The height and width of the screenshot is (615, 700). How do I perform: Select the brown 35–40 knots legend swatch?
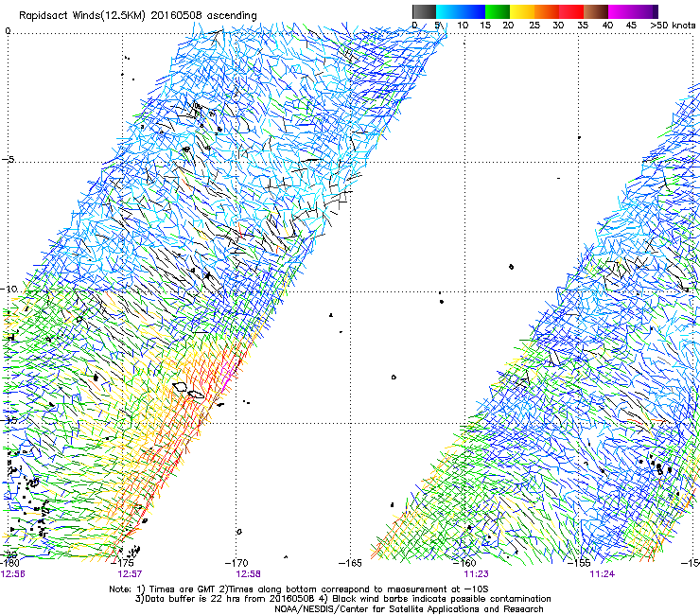(x=596, y=11)
